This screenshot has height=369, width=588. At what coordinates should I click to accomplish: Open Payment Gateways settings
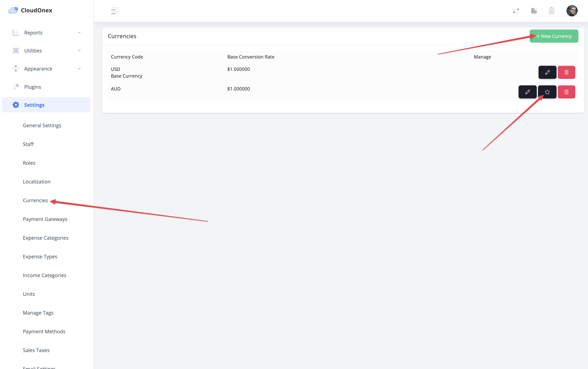[x=45, y=219]
